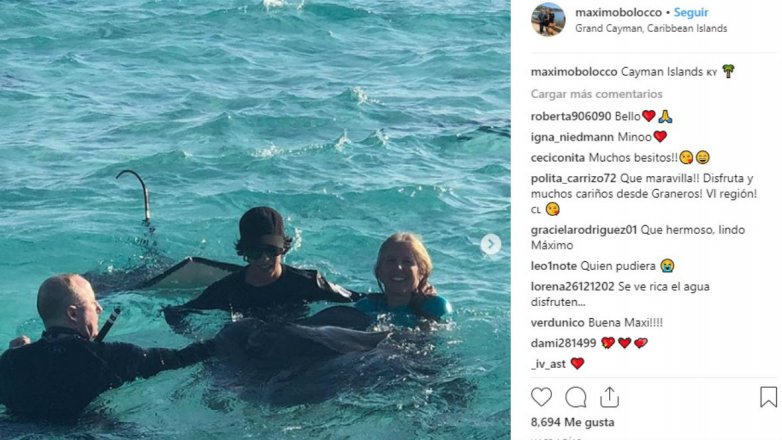Save the post with the bookmark icon
Viewport: 782px width, 440px height.
[769, 397]
